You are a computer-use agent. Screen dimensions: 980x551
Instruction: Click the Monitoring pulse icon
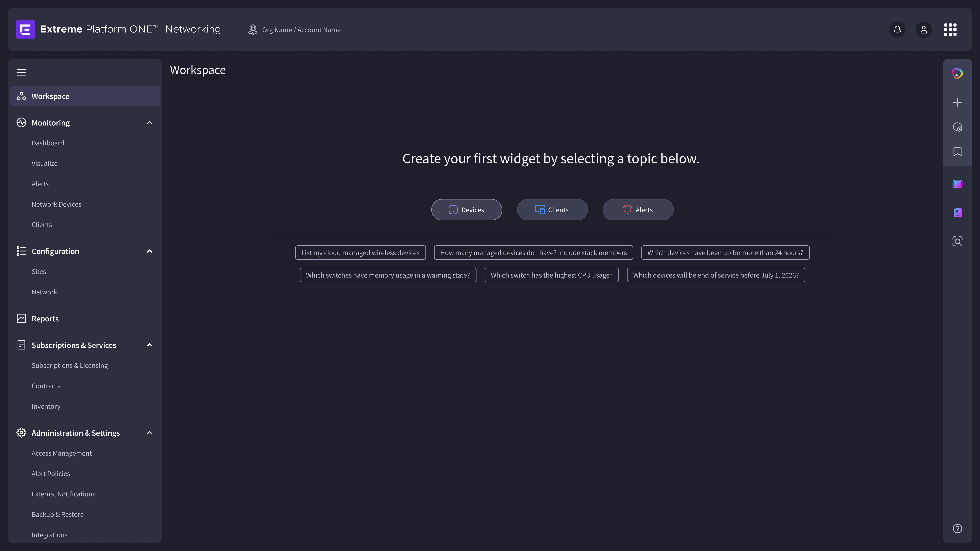[x=21, y=122]
